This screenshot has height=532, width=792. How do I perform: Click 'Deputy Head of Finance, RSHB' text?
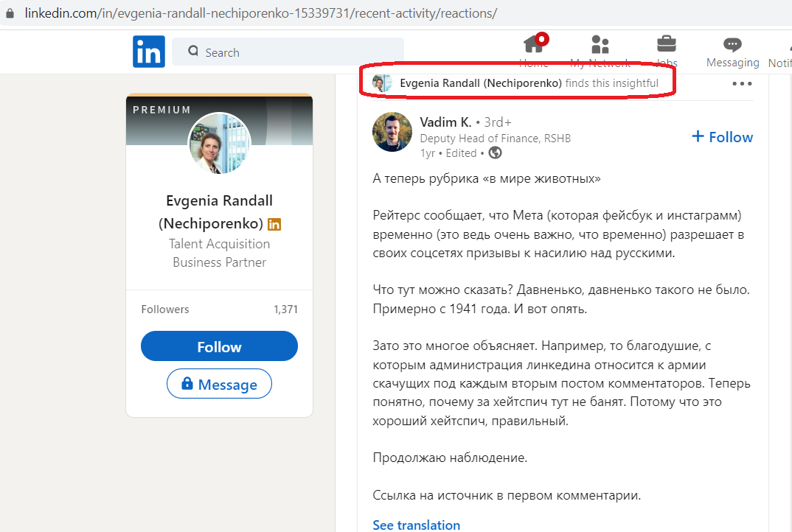click(495, 139)
